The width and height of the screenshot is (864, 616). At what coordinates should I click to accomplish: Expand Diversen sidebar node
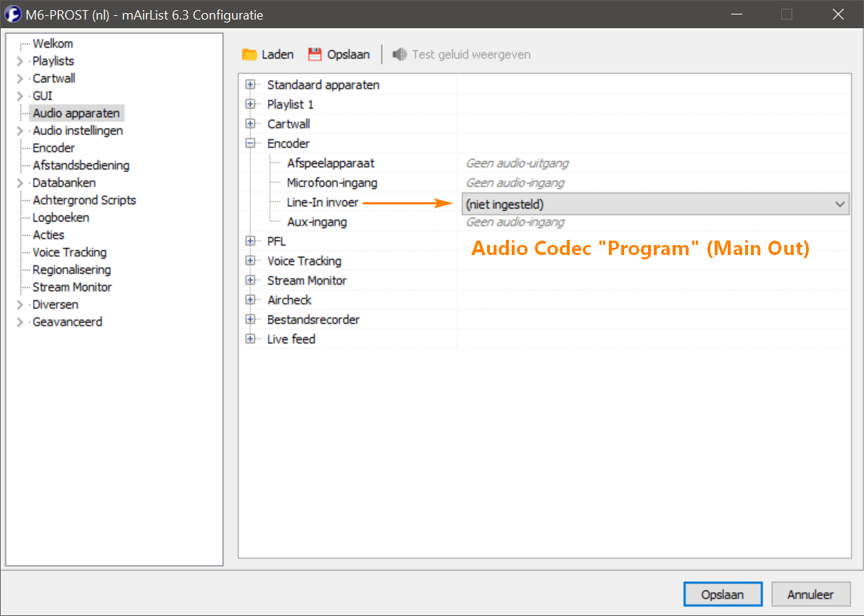tap(20, 304)
